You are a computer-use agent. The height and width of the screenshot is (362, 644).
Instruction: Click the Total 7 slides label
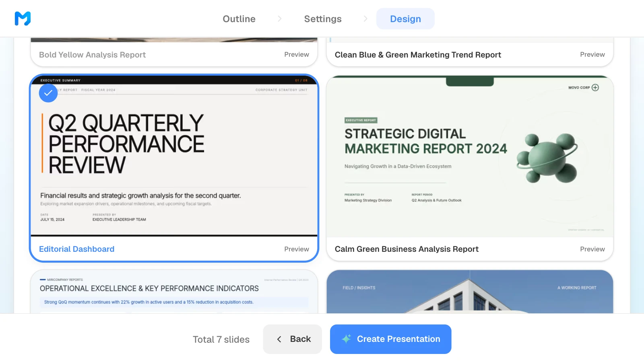coord(221,339)
